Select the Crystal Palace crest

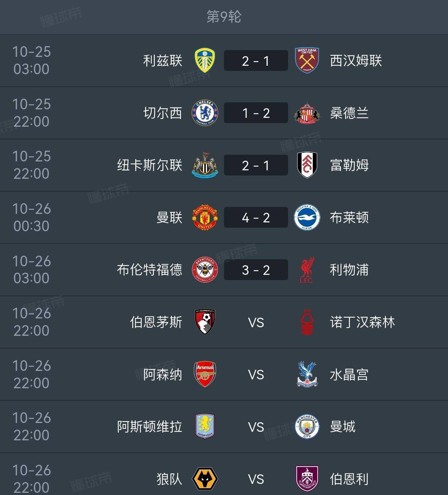[x=306, y=374]
